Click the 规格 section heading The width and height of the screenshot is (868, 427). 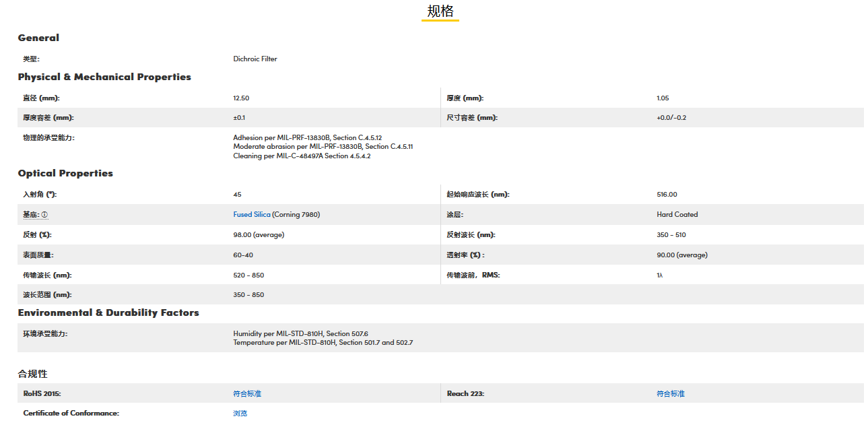point(440,11)
